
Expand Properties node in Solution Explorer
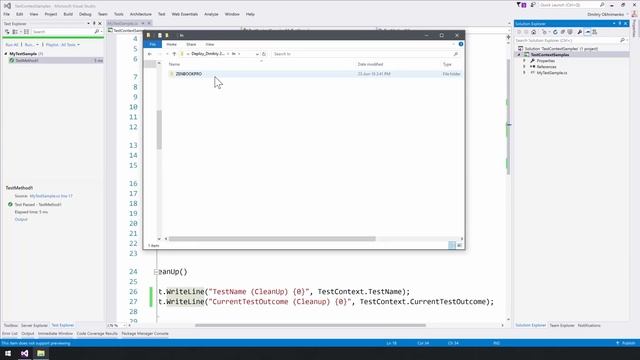pos(524,61)
